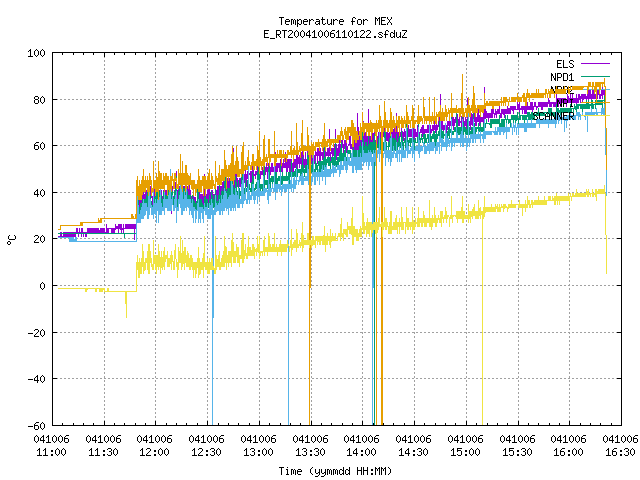Click the purple ELS legend line sample
The width and height of the screenshot is (640, 480).
(595, 64)
